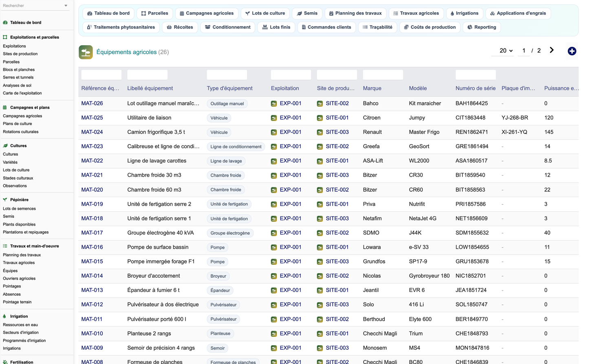Click the exploitation icon in the MAT-026 row
This screenshot has height=364, width=589.
274,104
